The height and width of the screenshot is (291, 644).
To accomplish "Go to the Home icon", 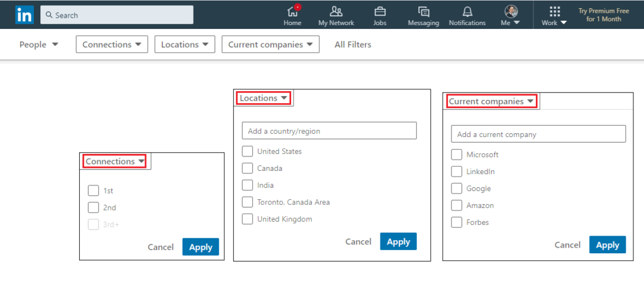I will point(292,11).
